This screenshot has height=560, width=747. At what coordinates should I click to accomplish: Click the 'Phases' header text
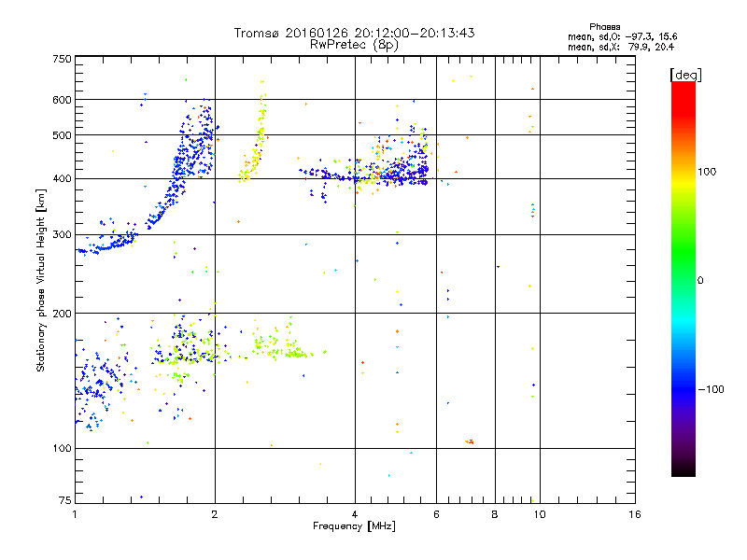click(604, 27)
